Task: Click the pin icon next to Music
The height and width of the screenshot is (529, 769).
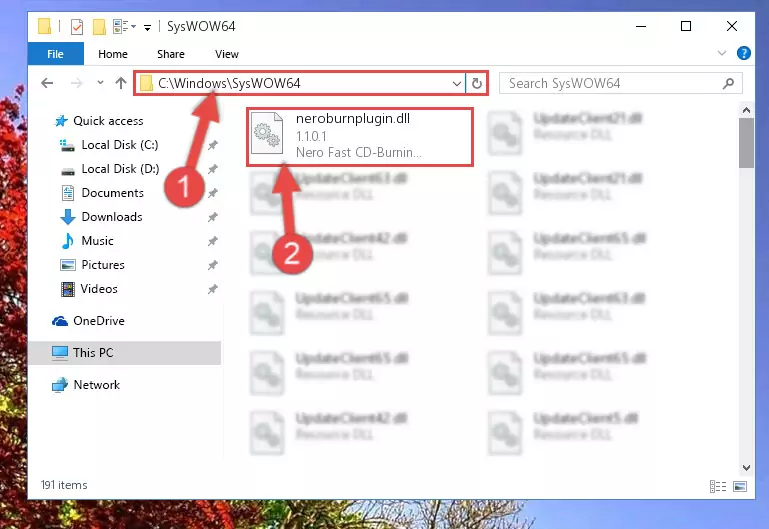Action: (x=212, y=241)
